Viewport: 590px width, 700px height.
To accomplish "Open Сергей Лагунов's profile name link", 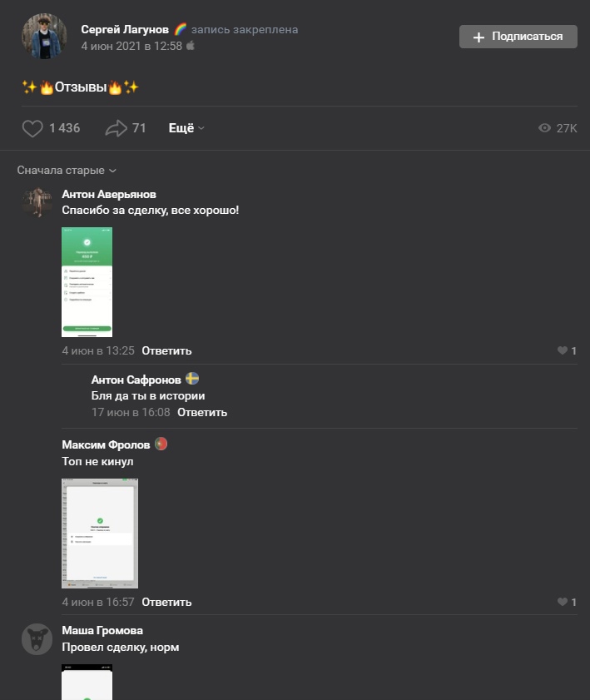I will pyautogui.click(x=125, y=29).
